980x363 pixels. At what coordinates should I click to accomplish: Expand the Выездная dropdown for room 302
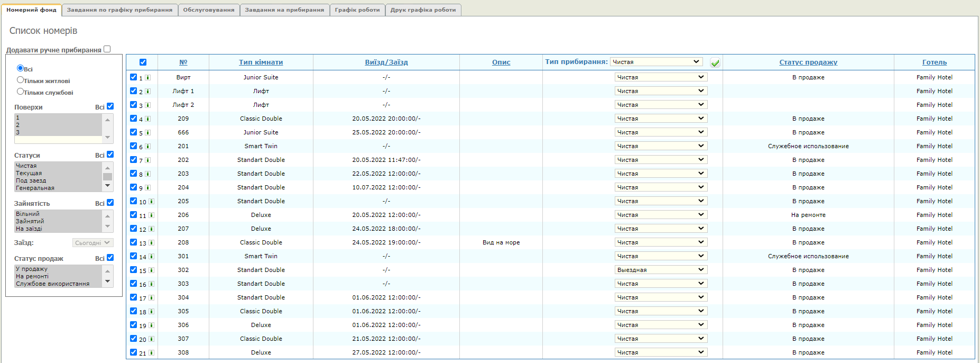tap(661, 270)
